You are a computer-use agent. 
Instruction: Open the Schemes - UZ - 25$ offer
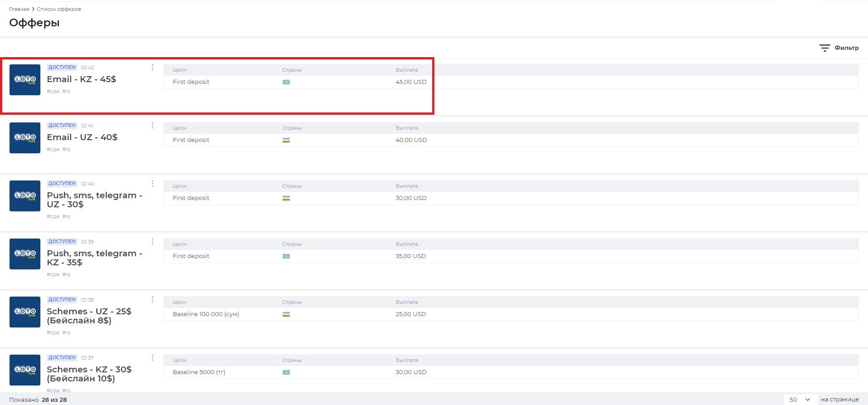(89, 316)
